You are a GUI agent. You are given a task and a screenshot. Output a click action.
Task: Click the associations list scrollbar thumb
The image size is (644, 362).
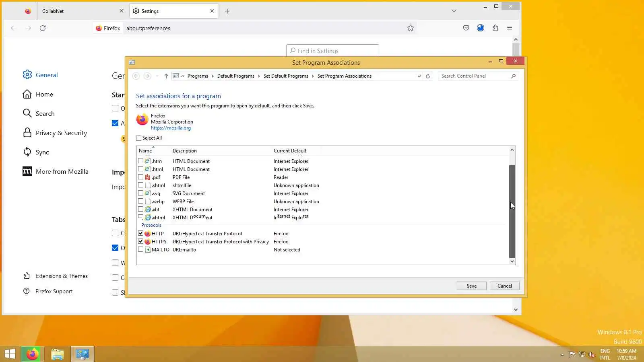[x=512, y=211]
